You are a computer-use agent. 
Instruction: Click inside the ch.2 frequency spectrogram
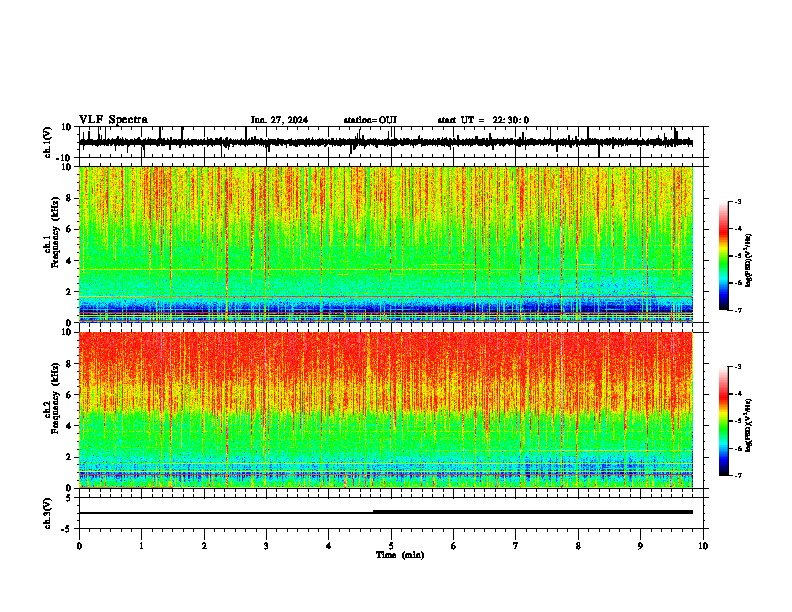[x=386, y=410]
